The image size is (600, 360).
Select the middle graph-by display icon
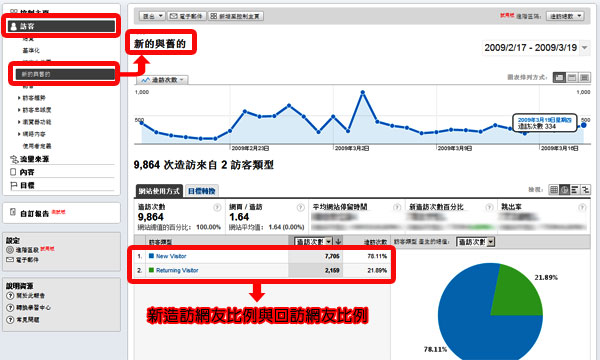coord(572,78)
